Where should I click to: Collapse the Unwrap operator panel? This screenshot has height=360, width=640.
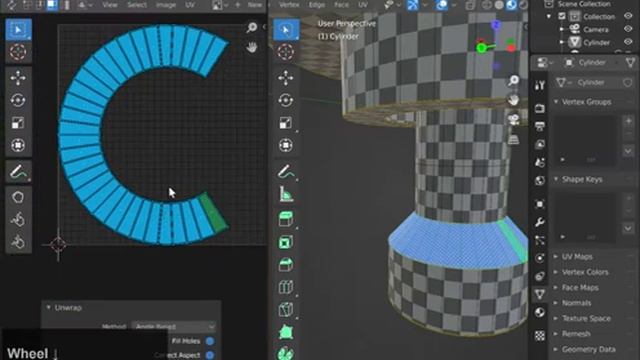tap(49, 307)
